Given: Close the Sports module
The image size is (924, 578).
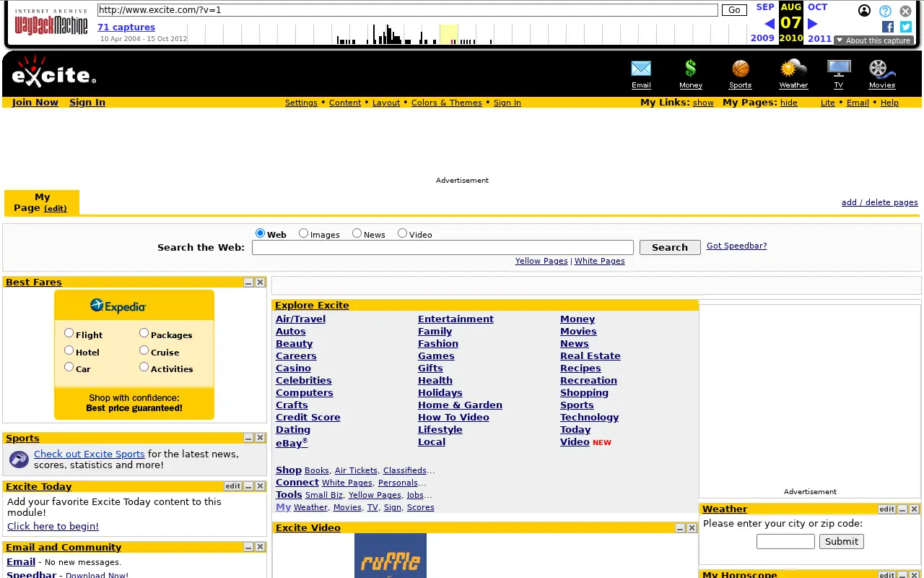Looking at the screenshot, I should click(x=261, y=439).
